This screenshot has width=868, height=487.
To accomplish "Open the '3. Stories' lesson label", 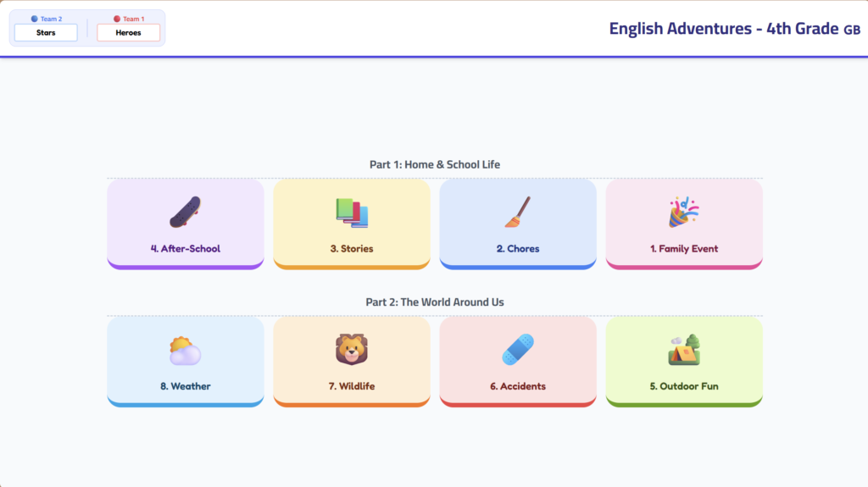I will click(x=352, y=249).
